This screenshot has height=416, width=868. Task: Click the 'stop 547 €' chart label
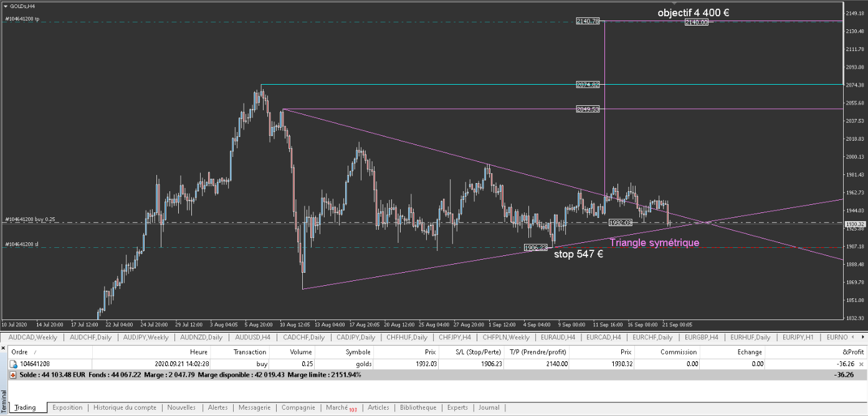[578, 254]
